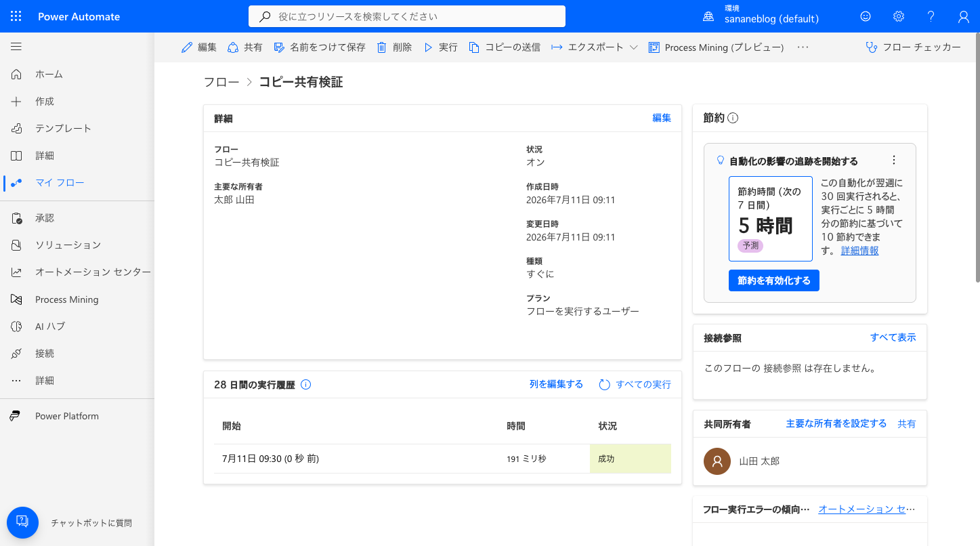Collapse the left navigation hamburger menu
The image size is (980, 546).
pyautogui.click(x=16, y=47)
